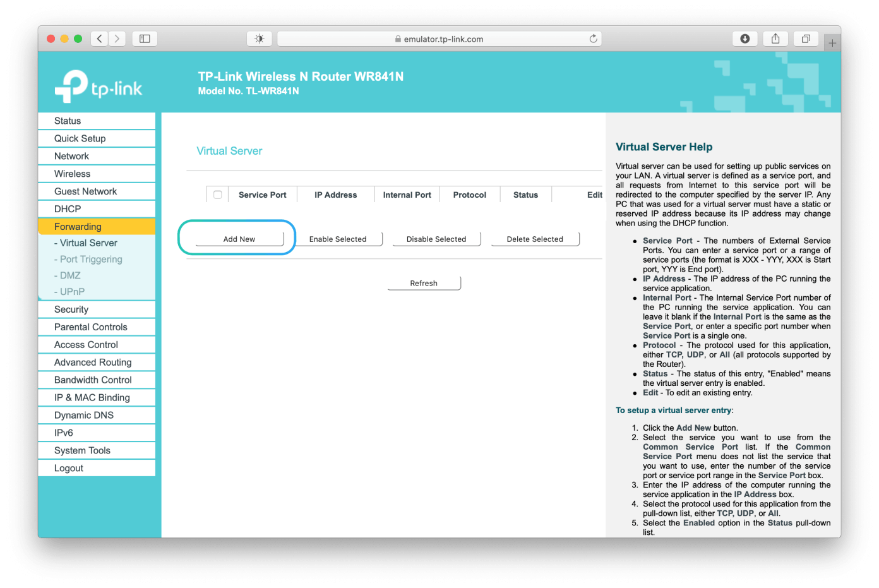The image size is (879, 588).
Task: Open the IPv6 menu
Action: tap(97, 433)
